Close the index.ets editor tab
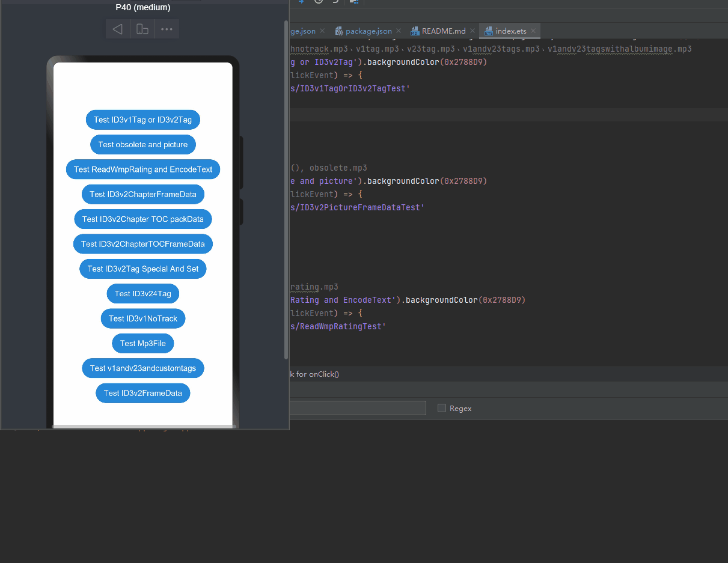This screenshot has height=563, width=728. (533, 31)
